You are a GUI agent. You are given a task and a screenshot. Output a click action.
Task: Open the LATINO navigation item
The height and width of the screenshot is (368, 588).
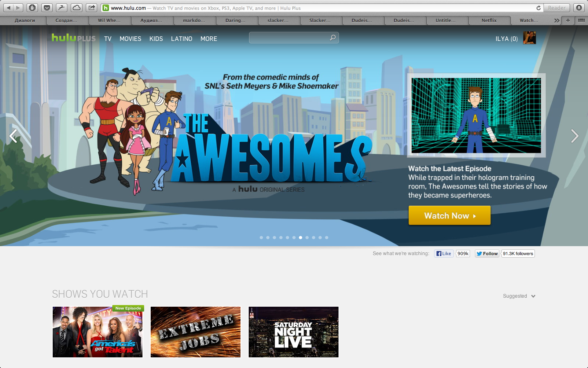coord(182,38)
